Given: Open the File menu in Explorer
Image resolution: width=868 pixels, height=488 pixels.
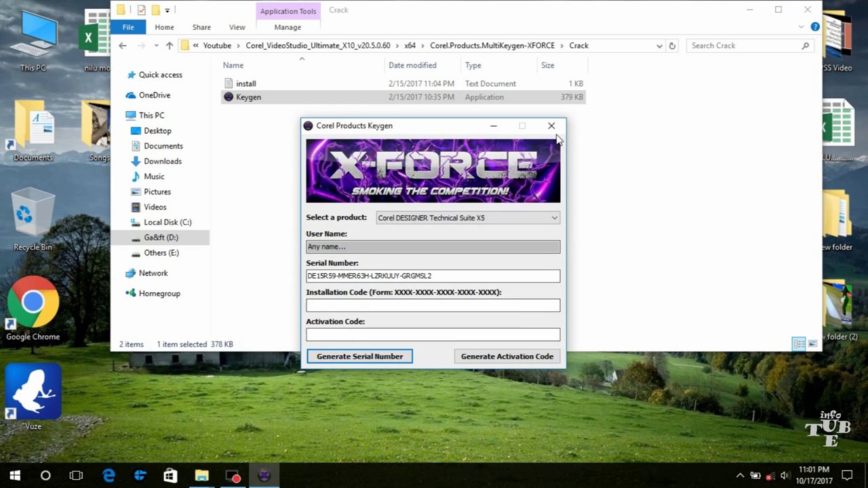Looking at the screenshot, I should 128,27.
